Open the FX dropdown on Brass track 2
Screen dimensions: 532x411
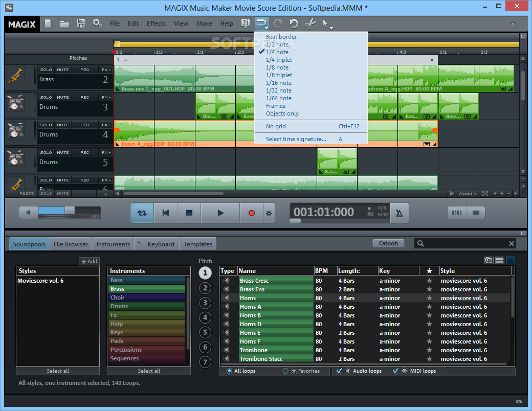[106, 70]
